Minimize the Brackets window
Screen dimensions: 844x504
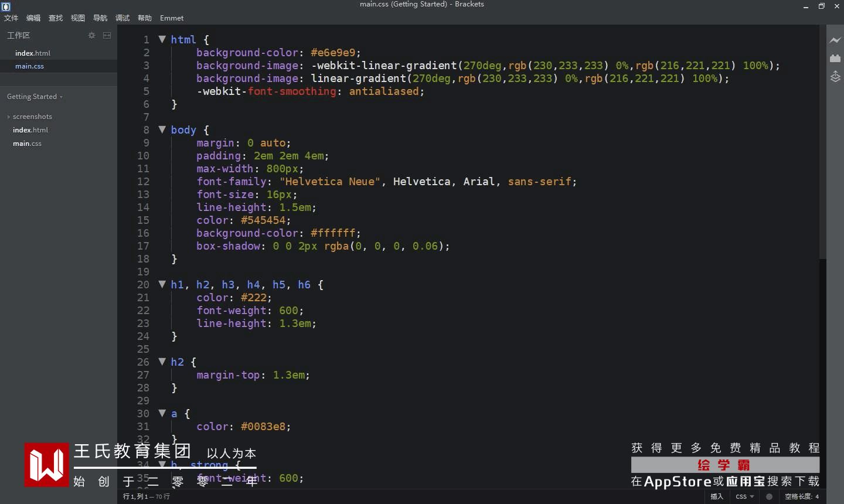tap(806, 6)
